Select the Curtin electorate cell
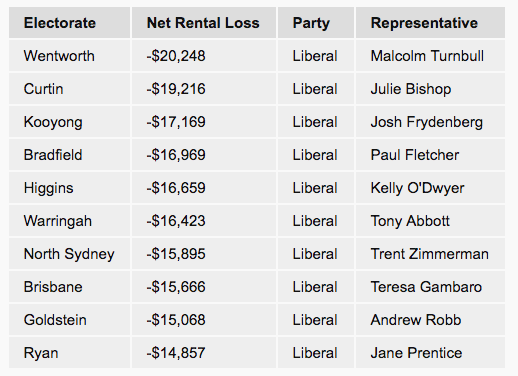Image resolution: width=518 pixels, height=376 pixels. pyautogui.click(x=70, y=89)
